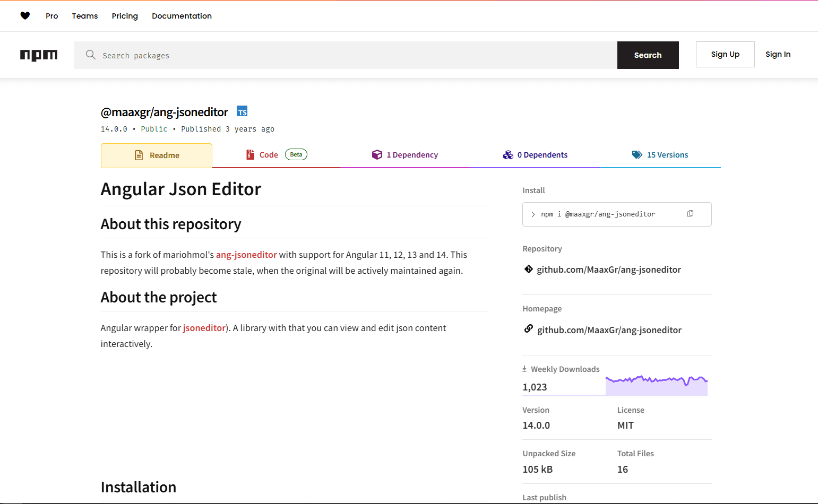This screenshot has width=818, height=504.
Task: Copy the npm install command via clipboard icon
Action: pyautogui.click(x=690, y=213)
